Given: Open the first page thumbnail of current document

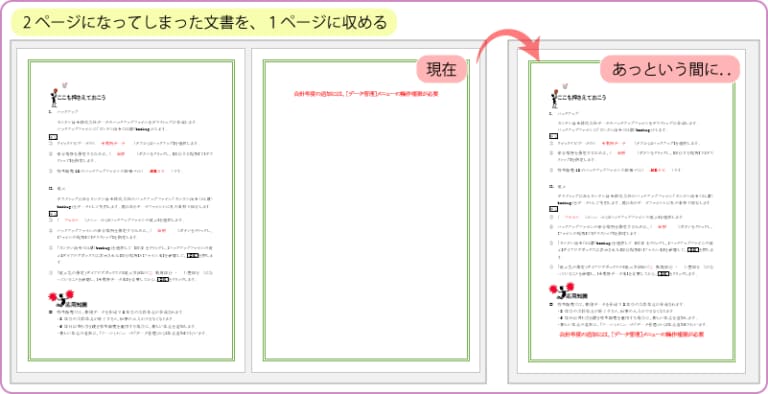Looking at the screenshot, I should click(x=131, y=210).
